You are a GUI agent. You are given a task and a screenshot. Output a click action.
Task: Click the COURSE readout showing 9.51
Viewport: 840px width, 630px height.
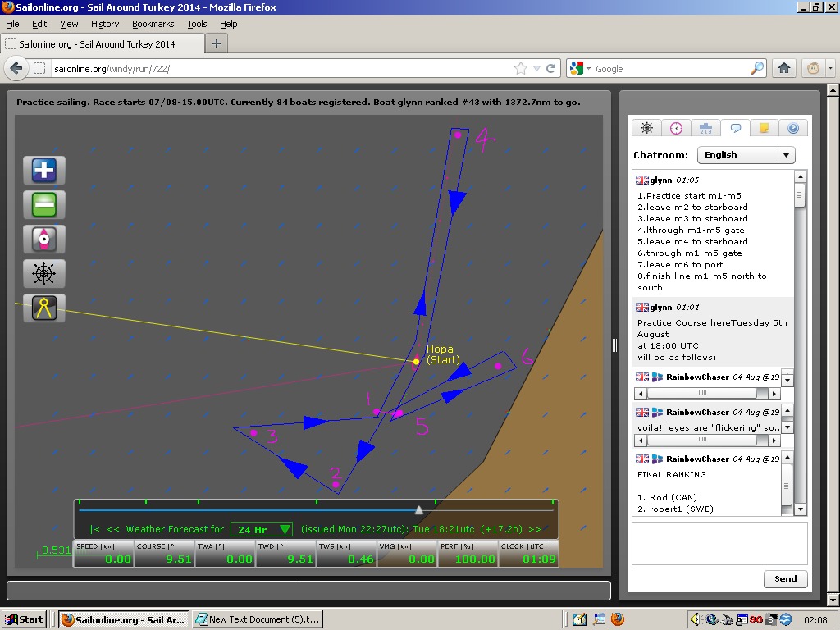tap(164, 554)
